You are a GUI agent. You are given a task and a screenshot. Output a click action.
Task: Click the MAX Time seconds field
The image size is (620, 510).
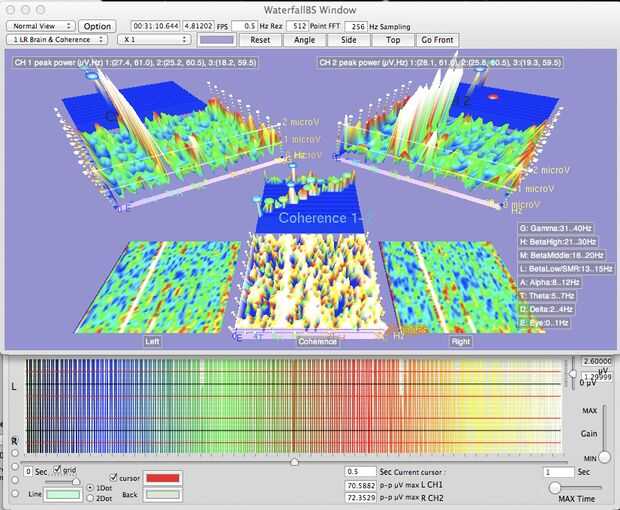[559, 472]
